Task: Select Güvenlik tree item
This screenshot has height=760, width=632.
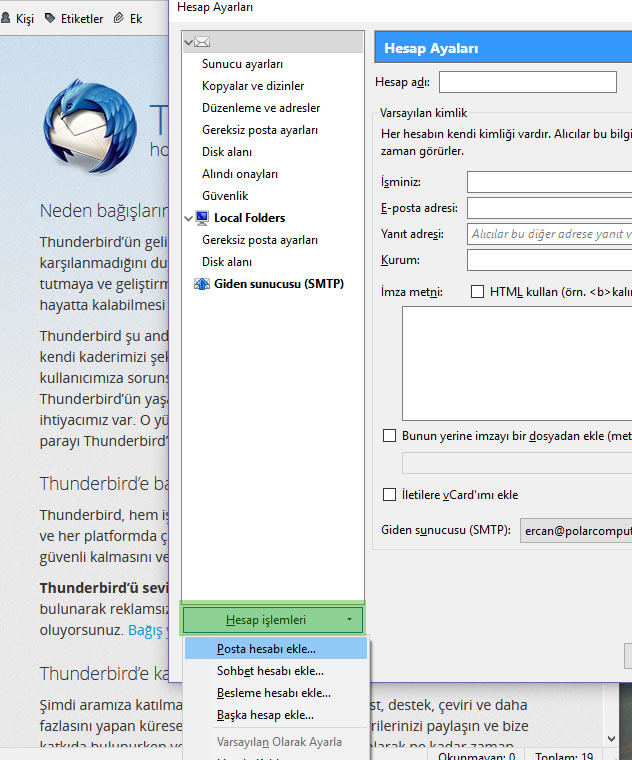Action: pos(225,196)
